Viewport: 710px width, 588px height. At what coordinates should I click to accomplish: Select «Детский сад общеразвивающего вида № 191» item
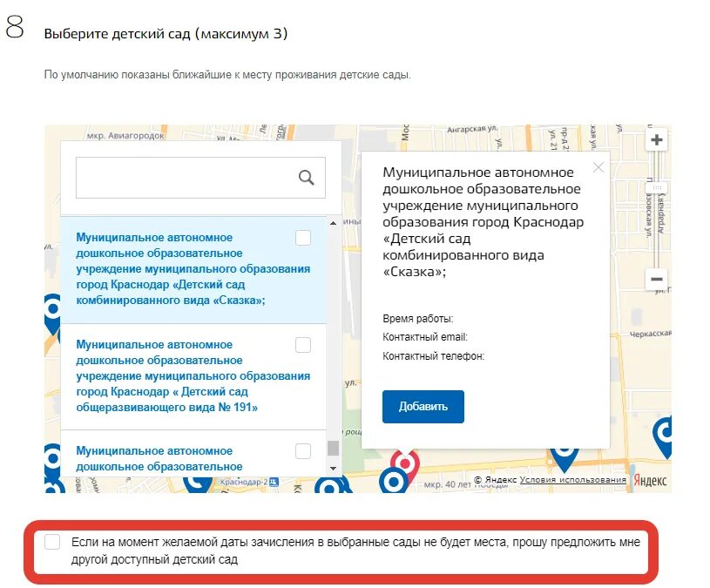tap(193, 376)
